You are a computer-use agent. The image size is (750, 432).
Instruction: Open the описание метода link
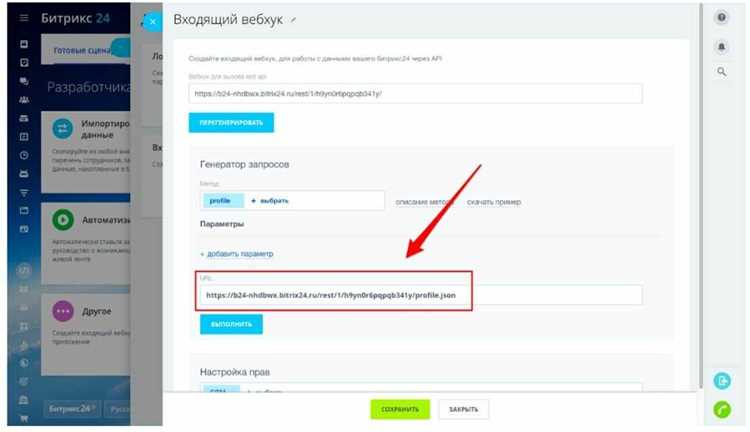[424, 202]
